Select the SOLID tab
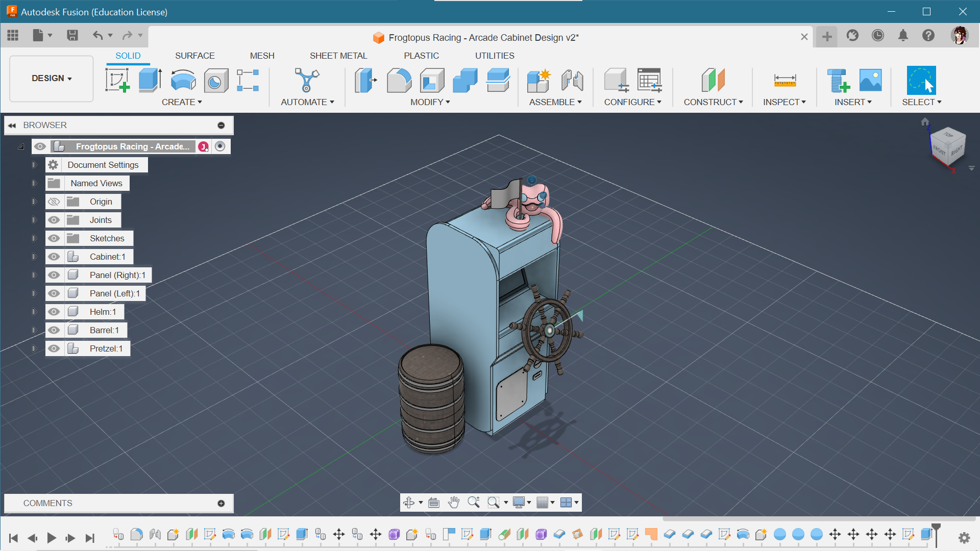The height and width of the screenshot is (551, 980). coord(128,56)
